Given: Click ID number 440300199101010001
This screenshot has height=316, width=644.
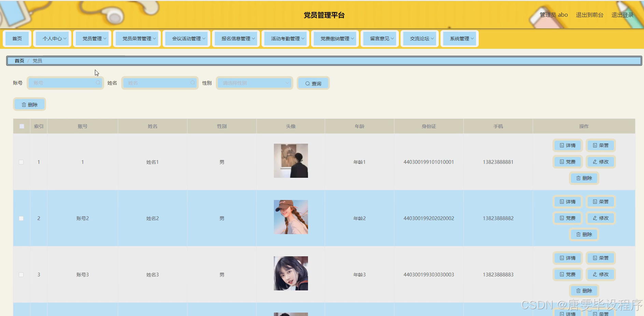Looking at the screenshot, I should 429,162.
